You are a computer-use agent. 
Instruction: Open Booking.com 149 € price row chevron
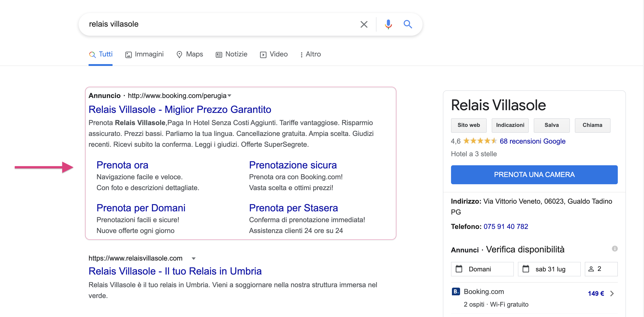pos(612,294)
